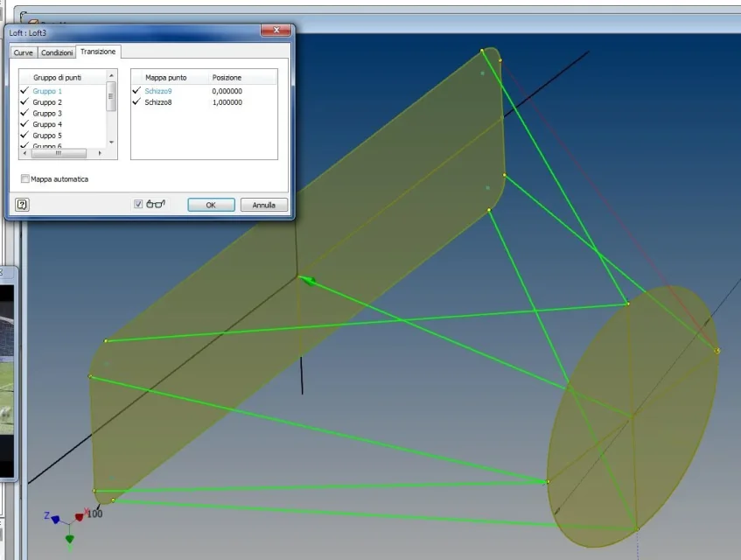Open the Condizioni tab
Viewport: 741px width, 560px height.
[x=57, y=52]
